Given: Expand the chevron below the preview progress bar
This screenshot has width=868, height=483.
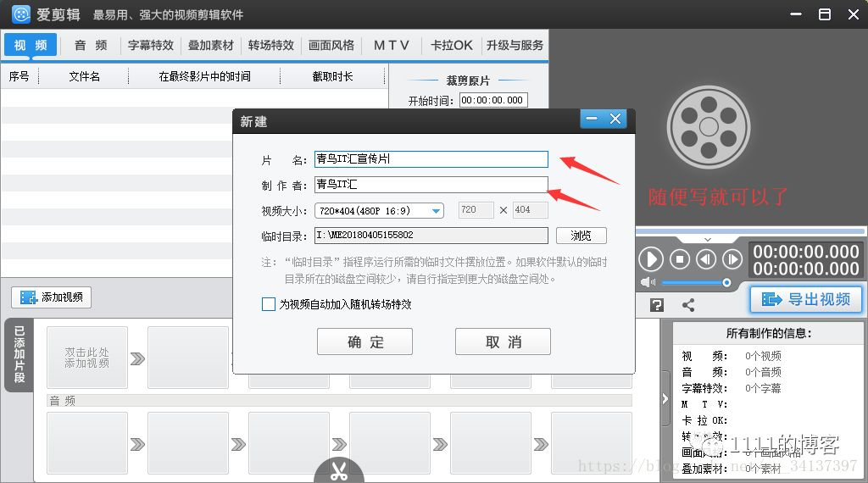Looking at the screenshot, I should [708, 240].
